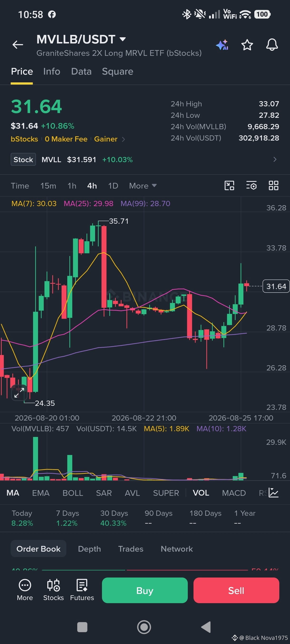Tap the Gainer tag link
290x644 pixels.
click(x=106, y=139)
